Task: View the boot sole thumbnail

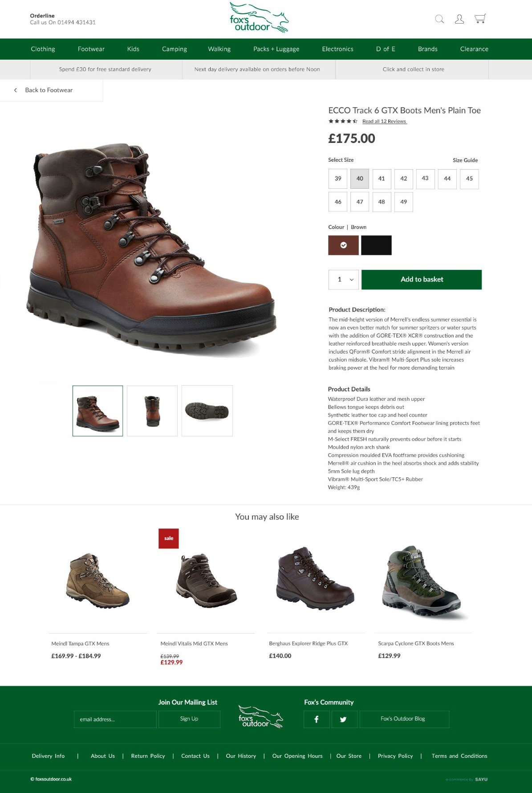Action: (207, 411)
